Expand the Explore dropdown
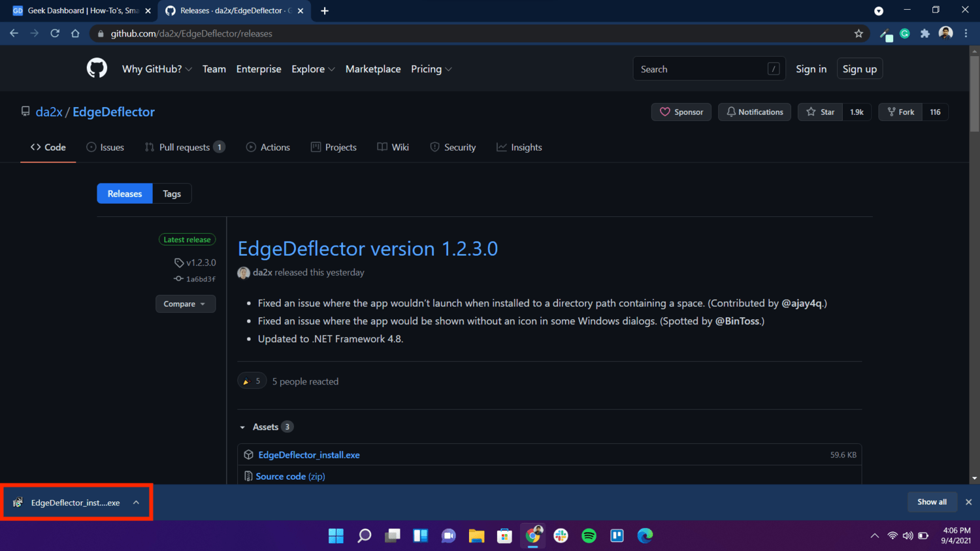The height and width of the screenshot is (551, 980). pyautogui.click(x=313, y=69)
